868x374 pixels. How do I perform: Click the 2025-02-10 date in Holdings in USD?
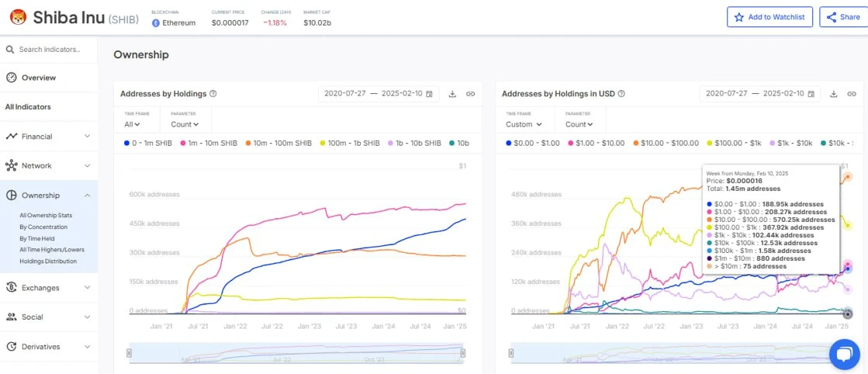[783, 94]
